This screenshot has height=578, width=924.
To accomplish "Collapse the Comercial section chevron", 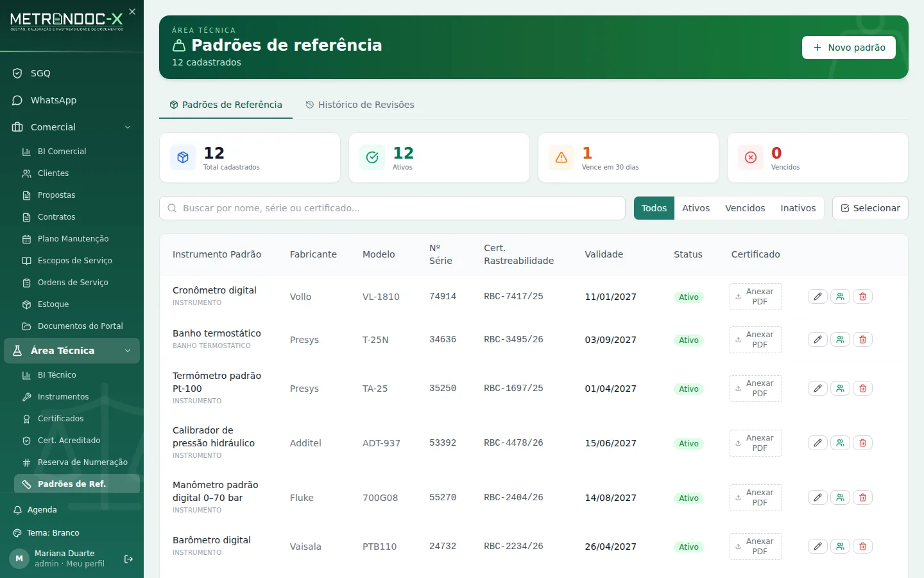I will [128, 127].
